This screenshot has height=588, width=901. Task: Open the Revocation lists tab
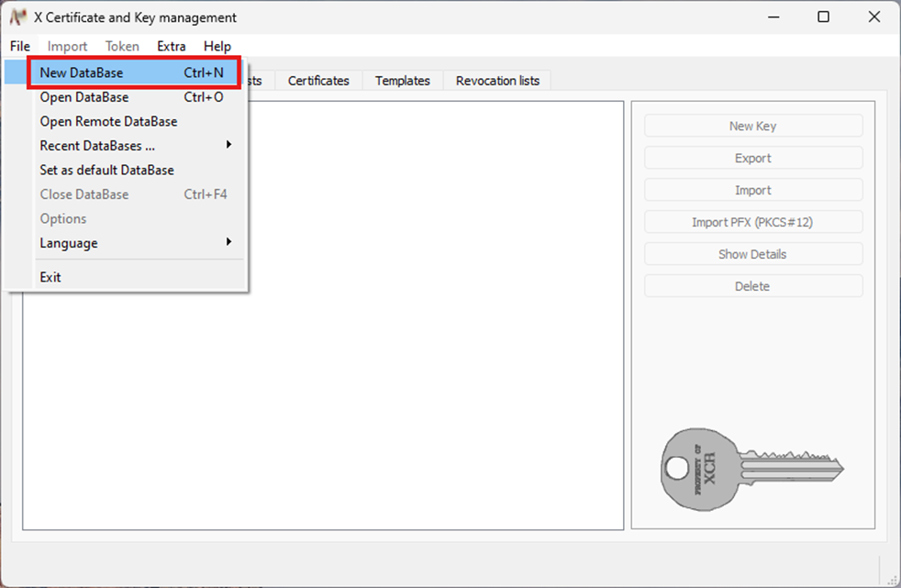point(497,81)
